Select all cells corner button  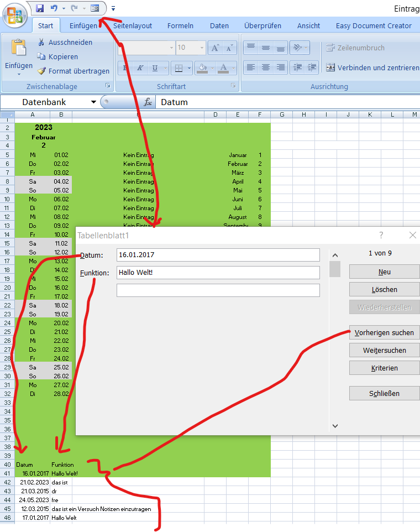(7, 114)
